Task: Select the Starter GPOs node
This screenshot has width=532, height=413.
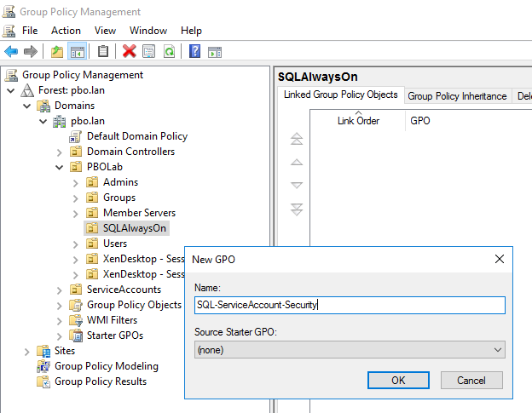Action: 115,336
